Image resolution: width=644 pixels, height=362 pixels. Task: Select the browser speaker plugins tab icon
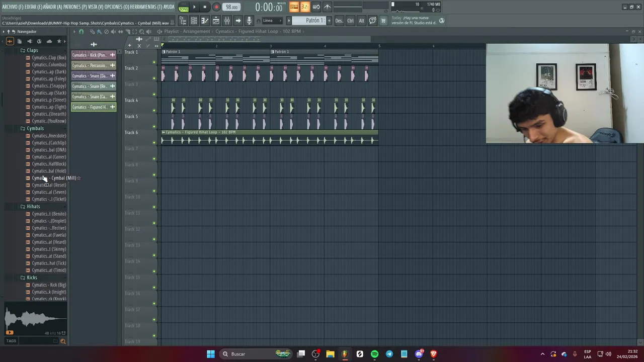tap(29, 41)
